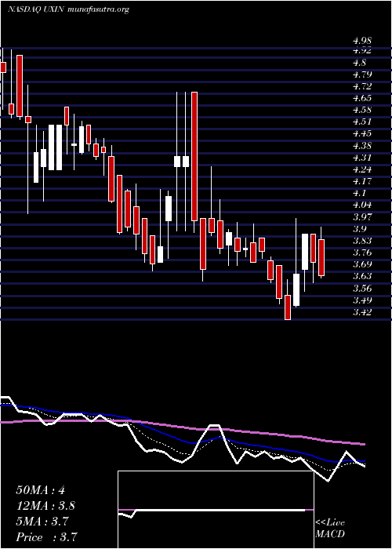This screenshot has width=392, height=549.
Task: Click the 4.72 price axis label
Action: click(362, 86)
